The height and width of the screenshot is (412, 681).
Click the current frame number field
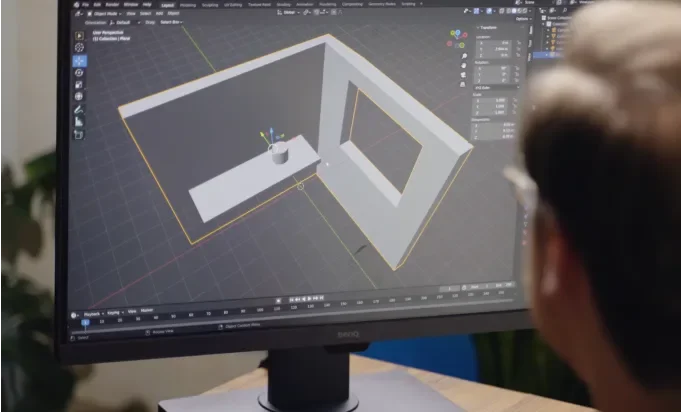[450, 289]
